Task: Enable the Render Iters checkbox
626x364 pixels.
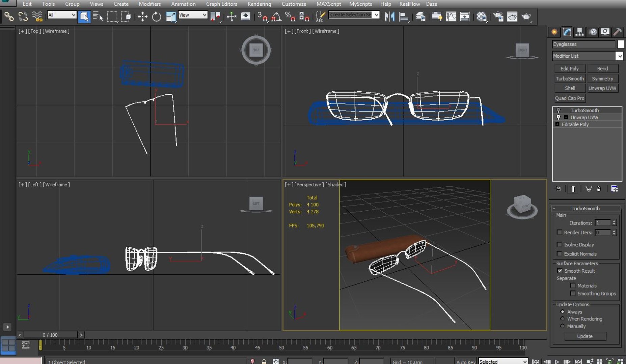Action: coord(560,232)
